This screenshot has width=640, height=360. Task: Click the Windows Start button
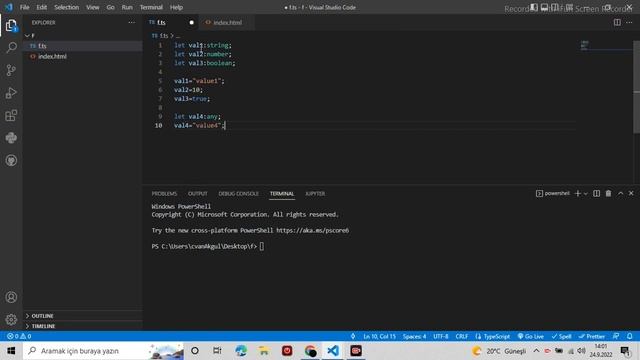tap(11, 351)
